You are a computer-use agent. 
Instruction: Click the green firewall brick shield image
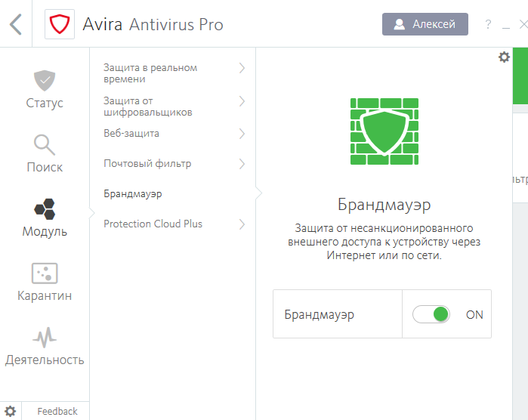384,131
